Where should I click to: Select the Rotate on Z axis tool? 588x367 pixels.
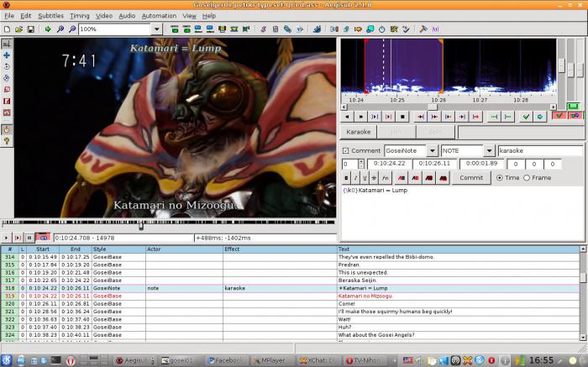coord(7,66)
